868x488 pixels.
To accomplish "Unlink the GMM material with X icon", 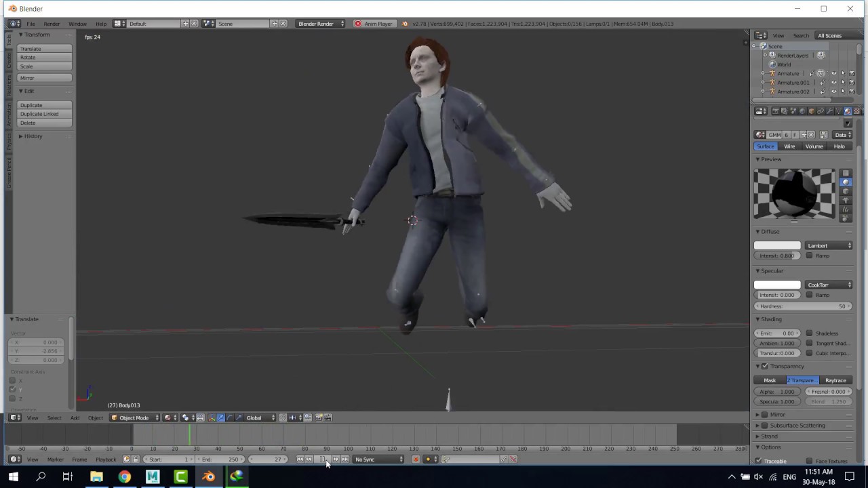I will (811, 135).
